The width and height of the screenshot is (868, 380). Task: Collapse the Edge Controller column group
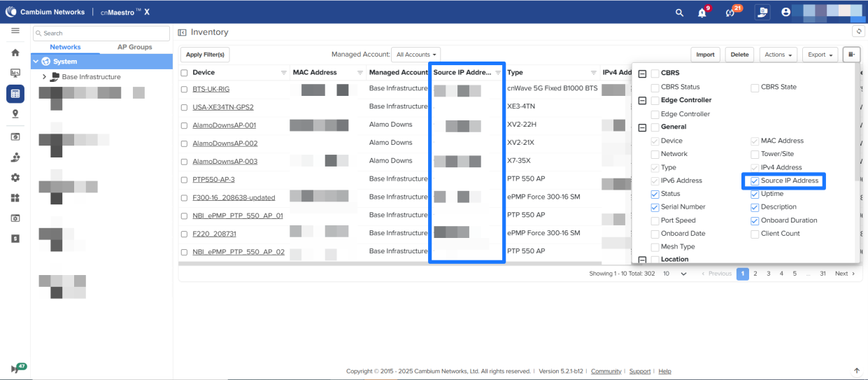point(642,101)
